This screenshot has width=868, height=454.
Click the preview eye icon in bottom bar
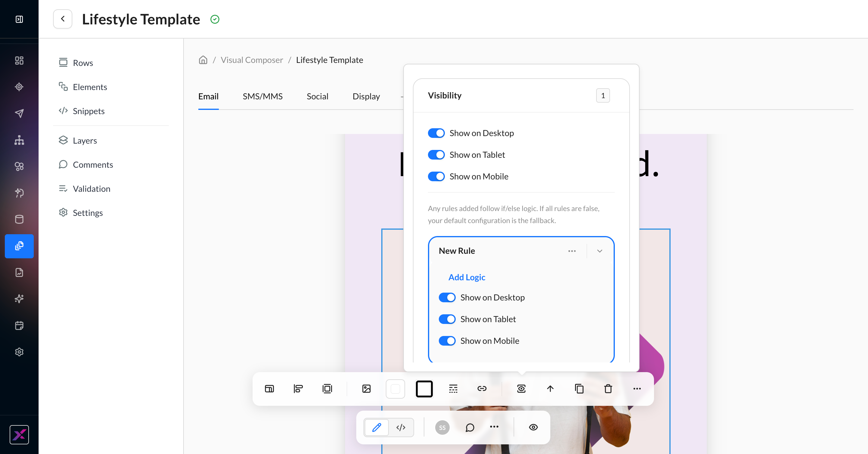(x=533, y=428)
